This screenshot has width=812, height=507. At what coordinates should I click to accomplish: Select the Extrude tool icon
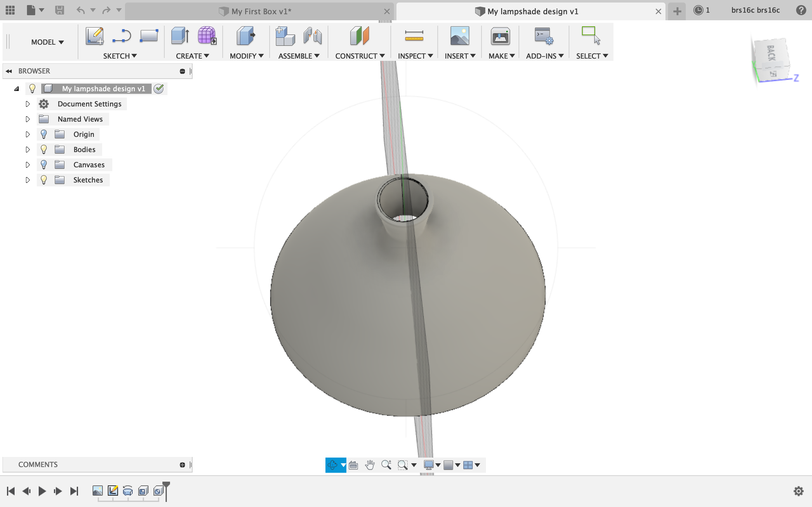[x=180, y=36]
